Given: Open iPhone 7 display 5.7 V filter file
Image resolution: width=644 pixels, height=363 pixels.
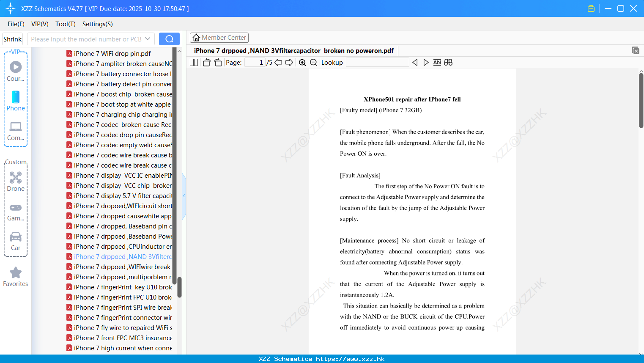Looking at the screenshot, I should 119,196.
